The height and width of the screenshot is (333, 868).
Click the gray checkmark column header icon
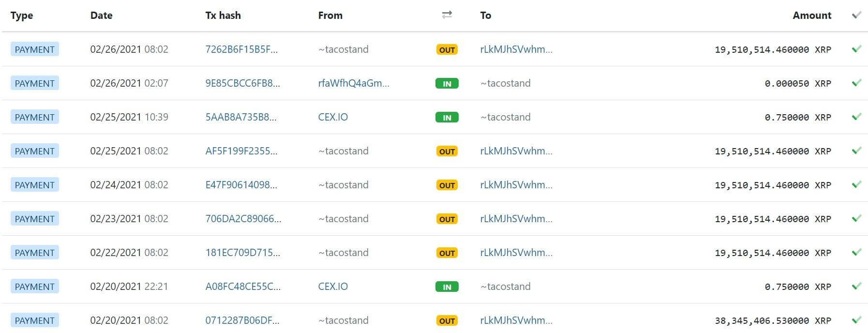pyautogui.click(x=856, y=15)
